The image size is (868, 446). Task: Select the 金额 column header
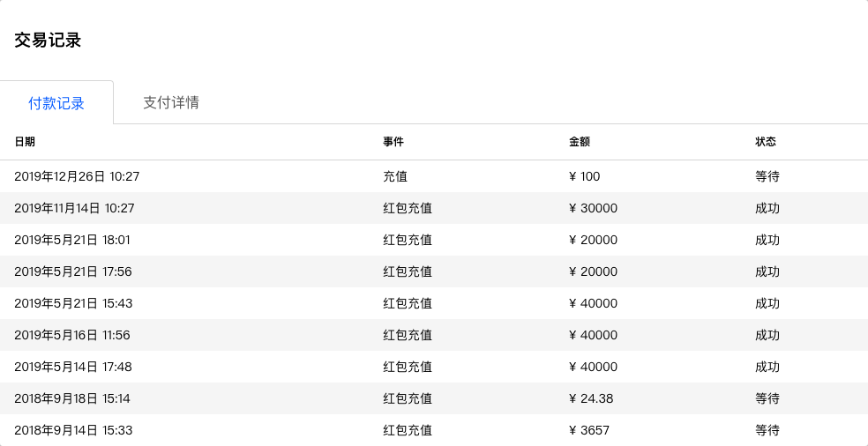[580, 142]
